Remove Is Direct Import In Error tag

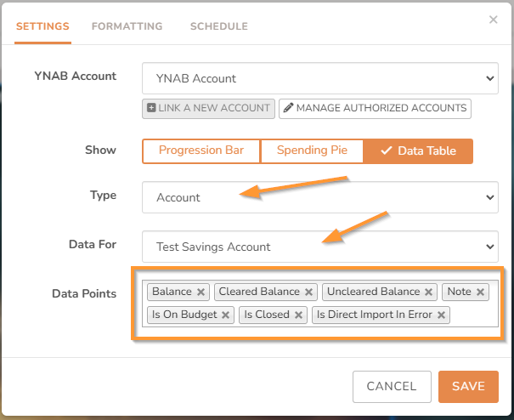point(441,315)
